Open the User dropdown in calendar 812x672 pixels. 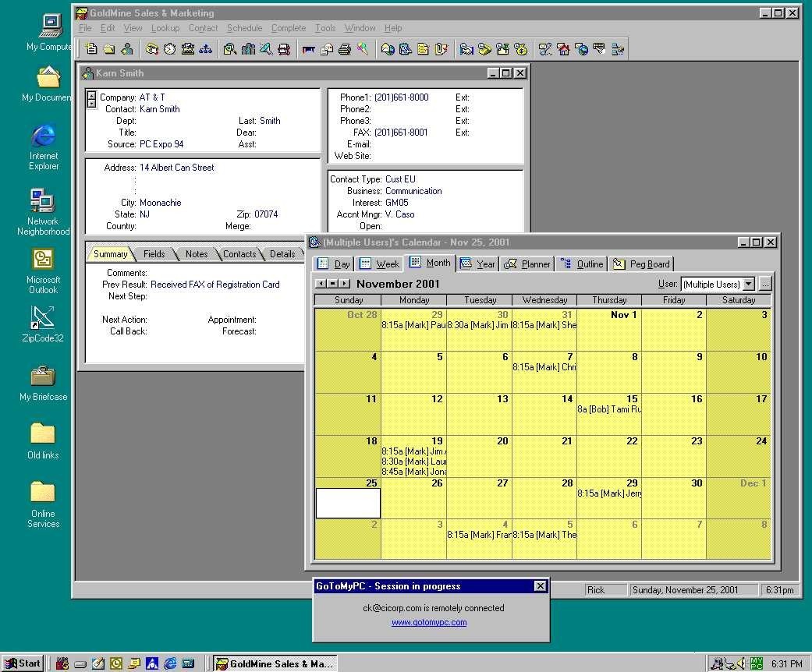[748, 285]
